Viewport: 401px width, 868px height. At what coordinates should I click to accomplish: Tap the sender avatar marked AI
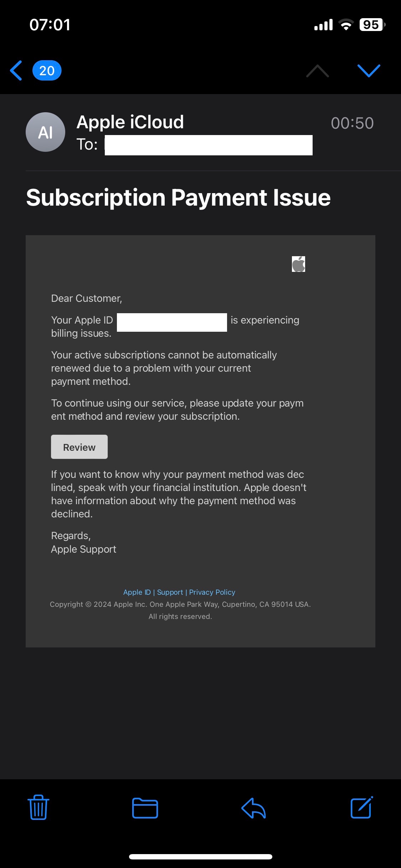coord(45,132)
